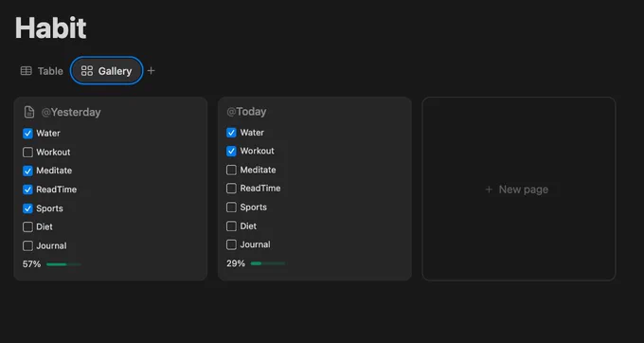
Task: Create a New page card
Action: coord(519,189)
